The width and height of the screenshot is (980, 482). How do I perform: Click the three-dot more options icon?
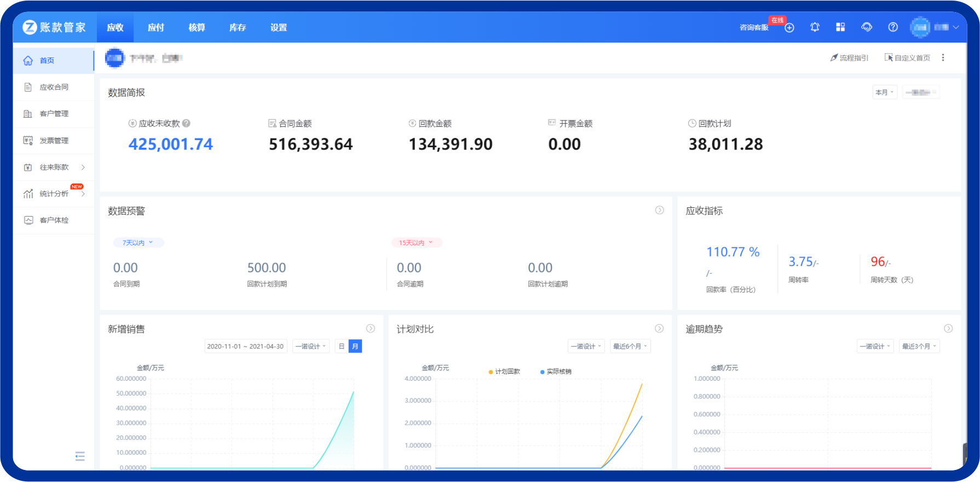tap(943, 57)
